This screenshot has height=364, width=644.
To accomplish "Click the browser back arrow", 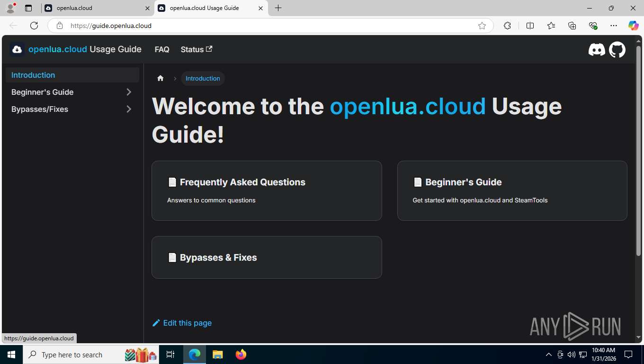I will (x=13, y=26).
